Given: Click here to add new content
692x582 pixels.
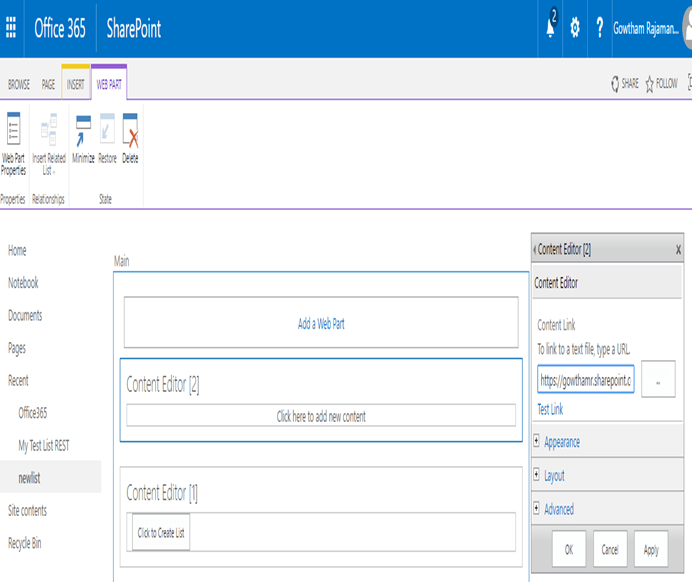Looking at the screenshot, I should click(x=321, y=416).
